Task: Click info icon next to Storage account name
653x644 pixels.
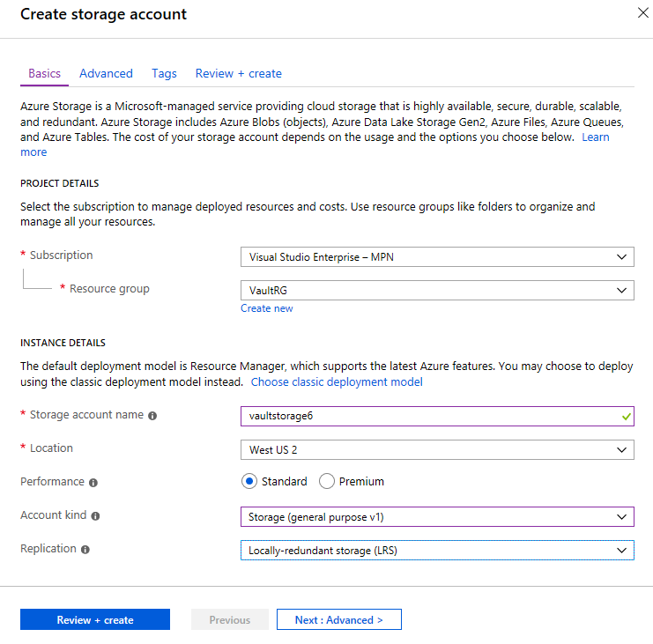Action: click(x=152, y=415)
